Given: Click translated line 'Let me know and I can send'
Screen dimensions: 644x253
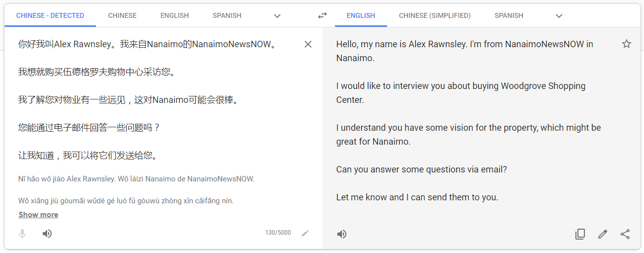Looking at the screenshot, I should tap(417, 197).
